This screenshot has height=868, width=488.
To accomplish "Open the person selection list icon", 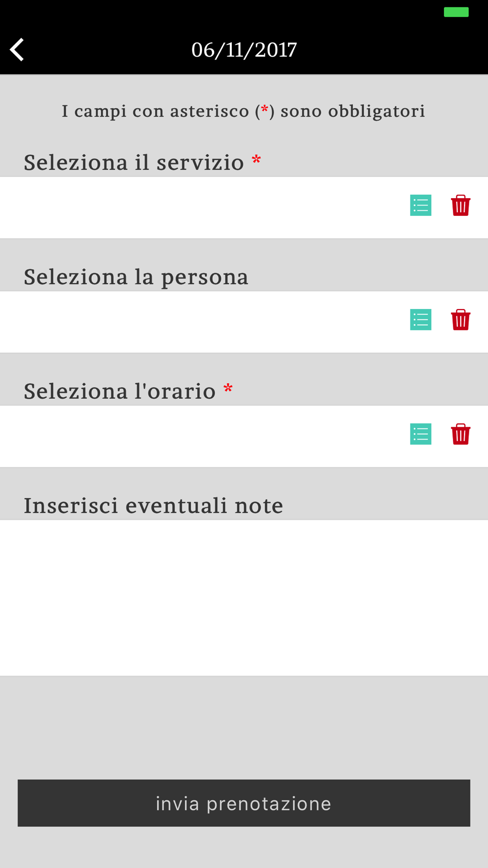I will (x=421, y=320).
